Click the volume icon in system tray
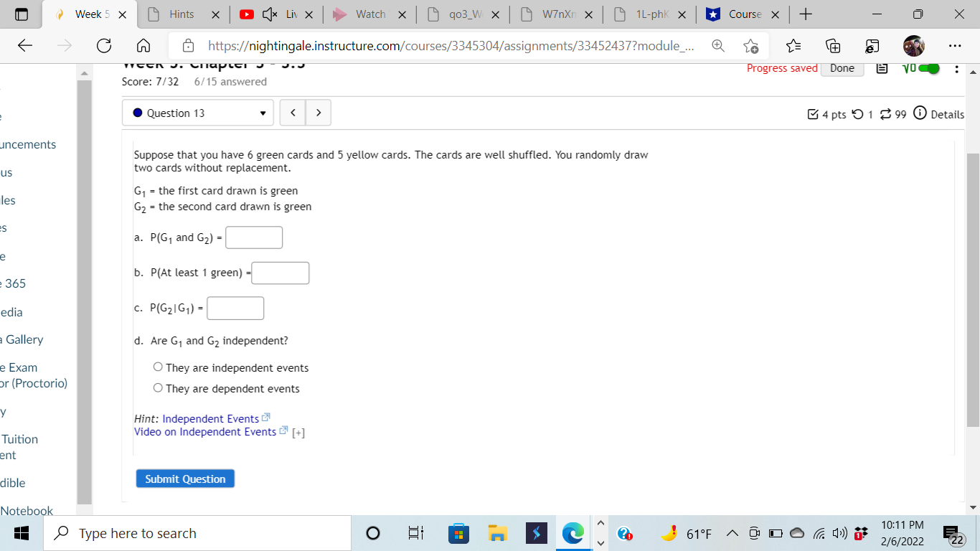The image size is (980, 551). click(839, 533)
